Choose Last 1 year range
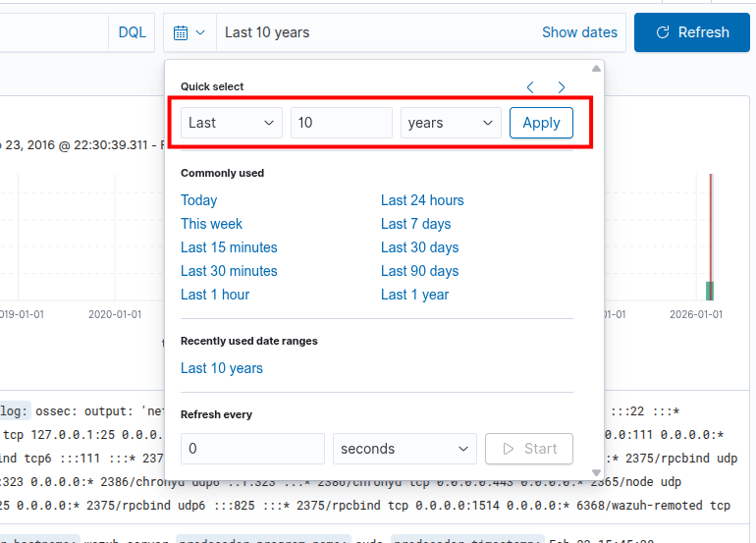 414,295
